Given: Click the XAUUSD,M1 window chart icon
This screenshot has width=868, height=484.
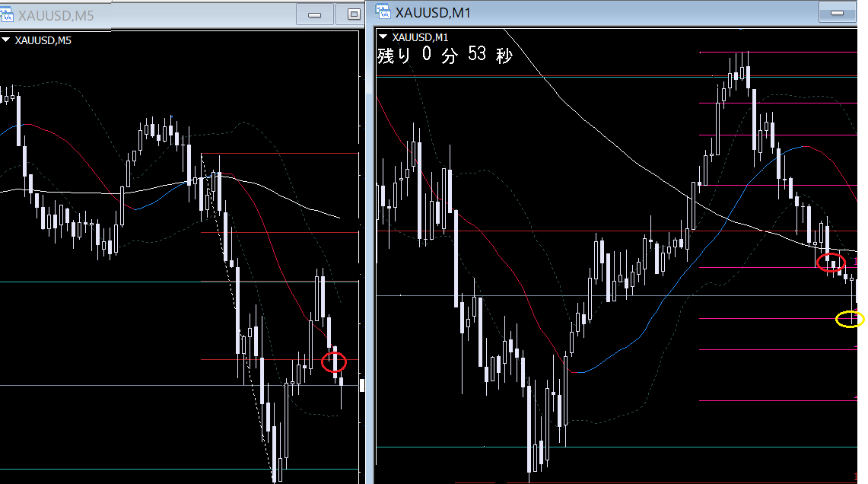Looking at the screenshot, I should (x=383, y=11).
